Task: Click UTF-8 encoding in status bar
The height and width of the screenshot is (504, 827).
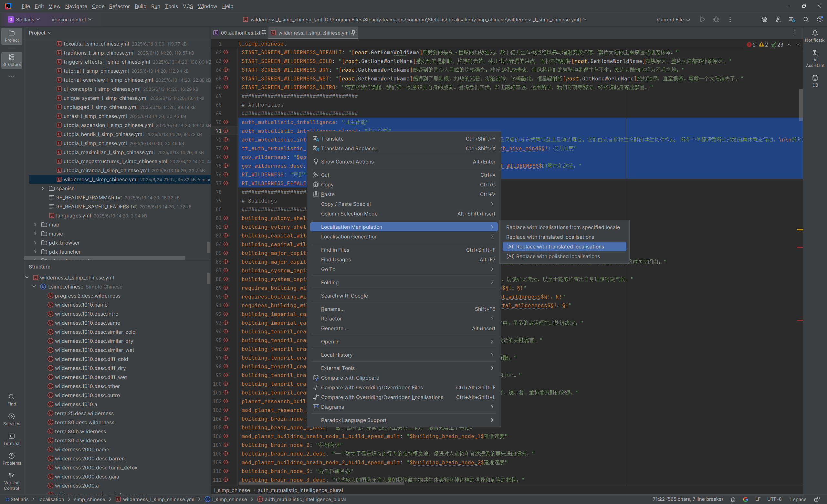Action: pyautogui.click(x=774, y=499)
